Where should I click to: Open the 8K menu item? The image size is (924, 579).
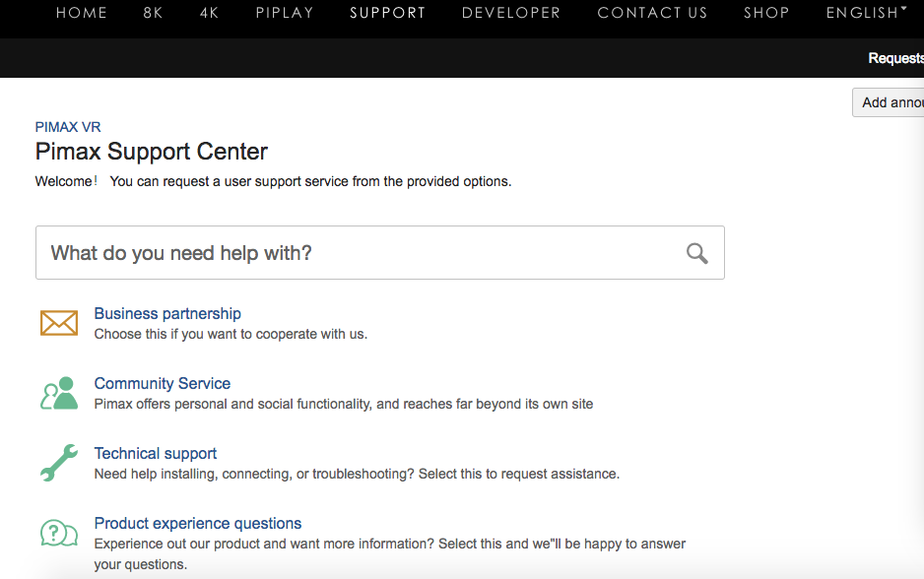(153, 13)
